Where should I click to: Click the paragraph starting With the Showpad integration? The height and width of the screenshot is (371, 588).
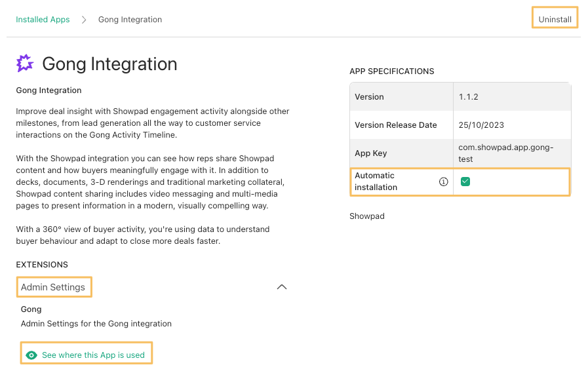(150, 182)
